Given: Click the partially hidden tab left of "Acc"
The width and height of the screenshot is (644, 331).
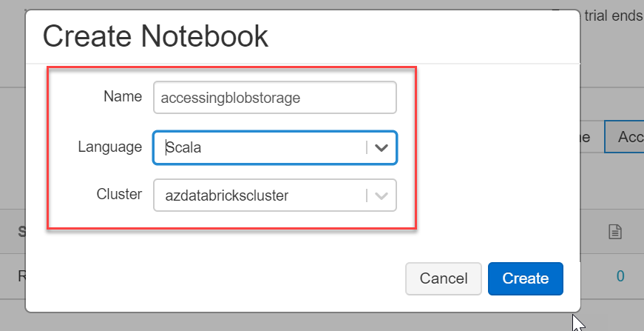Looking at the screenshot, I should [589, 137].
